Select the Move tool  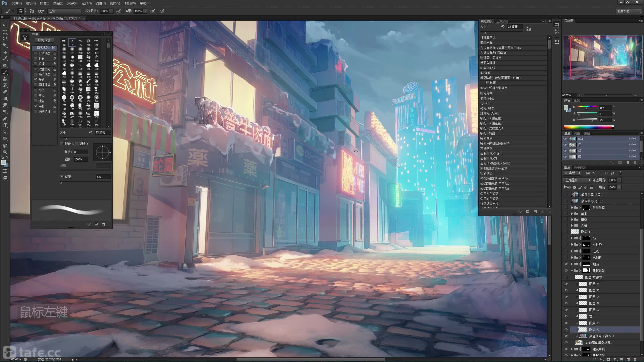(5, 26)
